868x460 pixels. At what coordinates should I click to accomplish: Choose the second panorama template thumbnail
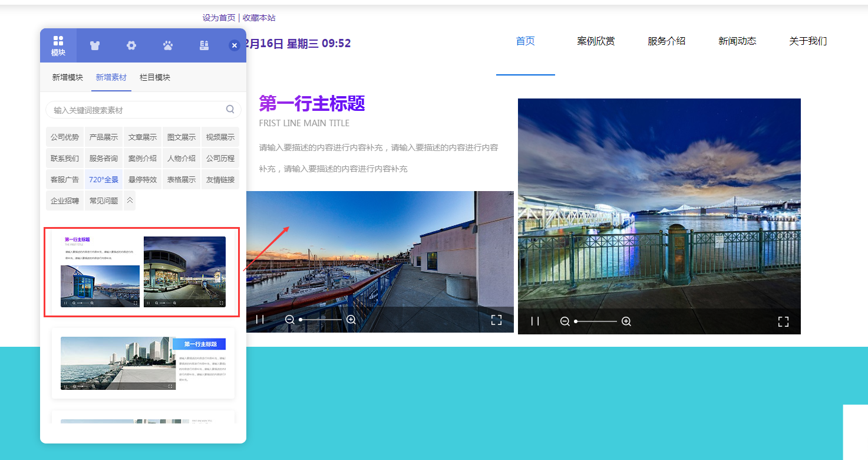(143, 363)
